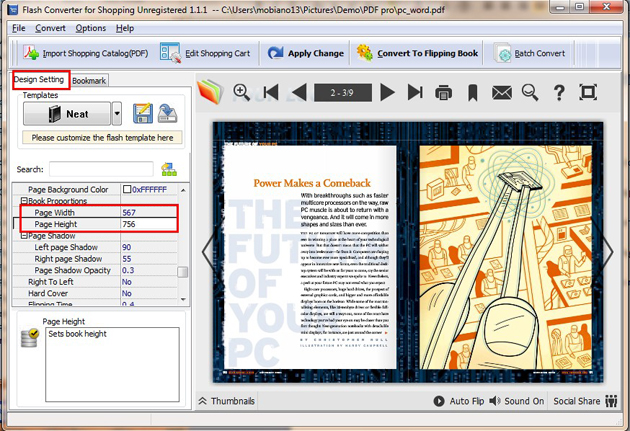Viewport: 630px width, 431px height.
Task: Open the Convert menu
Action: (x=50, y=28)
